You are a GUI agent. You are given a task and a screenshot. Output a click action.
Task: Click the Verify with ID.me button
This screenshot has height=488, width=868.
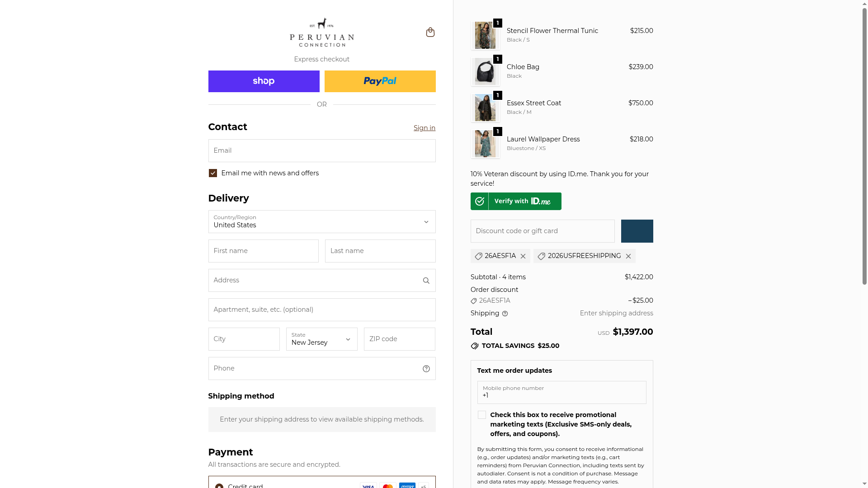516,201
